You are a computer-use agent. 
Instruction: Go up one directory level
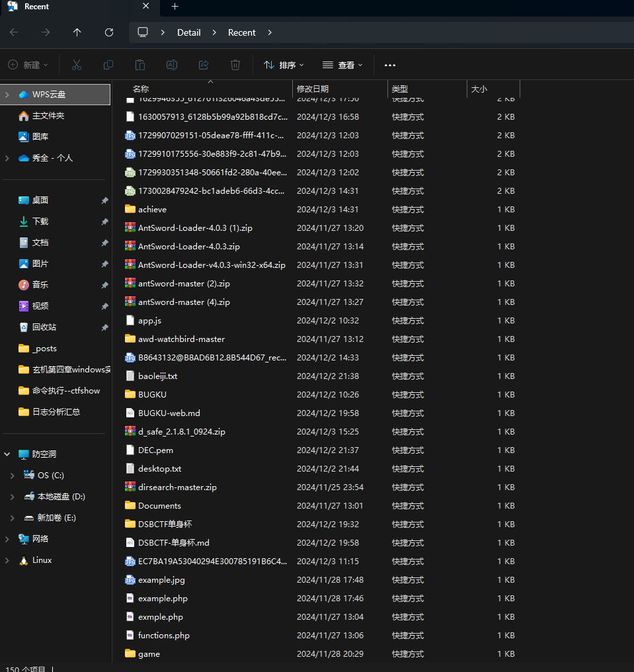click(77, 32)
